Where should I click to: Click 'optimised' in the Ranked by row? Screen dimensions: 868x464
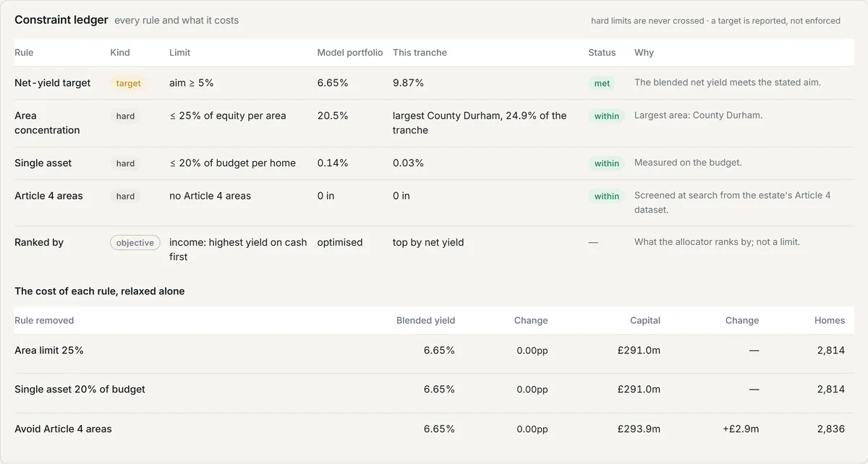pyautogui.click(x=340, y=243)
